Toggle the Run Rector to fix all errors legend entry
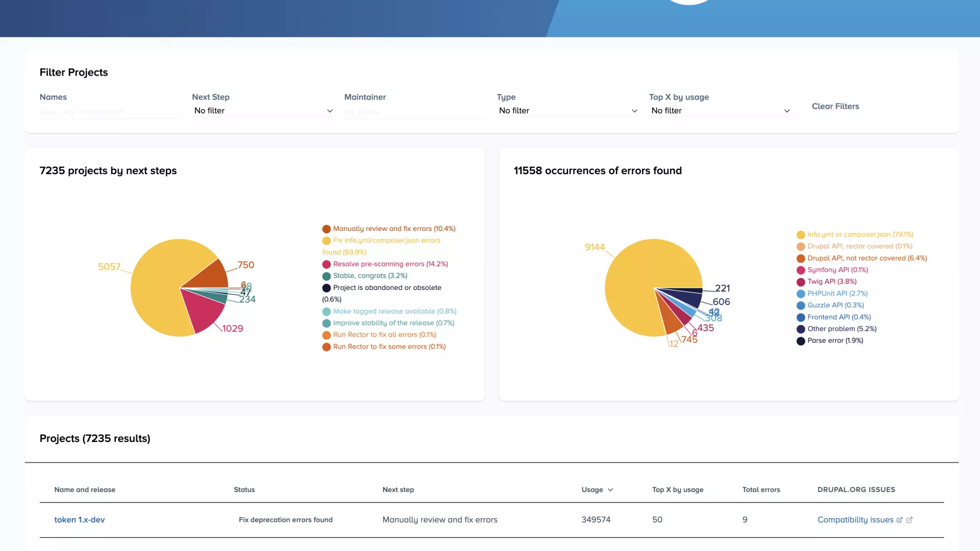This screenshot has width=980, height=551. pos(379,334)
